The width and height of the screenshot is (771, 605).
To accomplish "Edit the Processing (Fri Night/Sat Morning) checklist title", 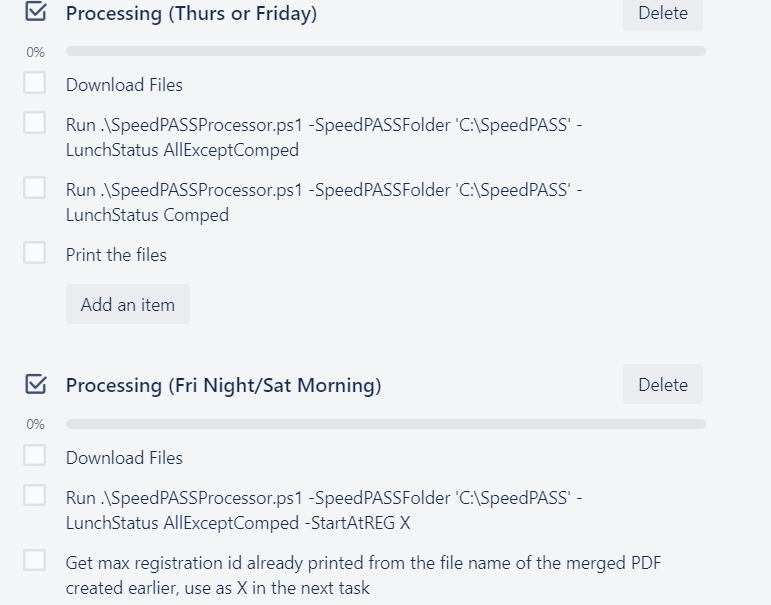I will [x=223, y=385].
